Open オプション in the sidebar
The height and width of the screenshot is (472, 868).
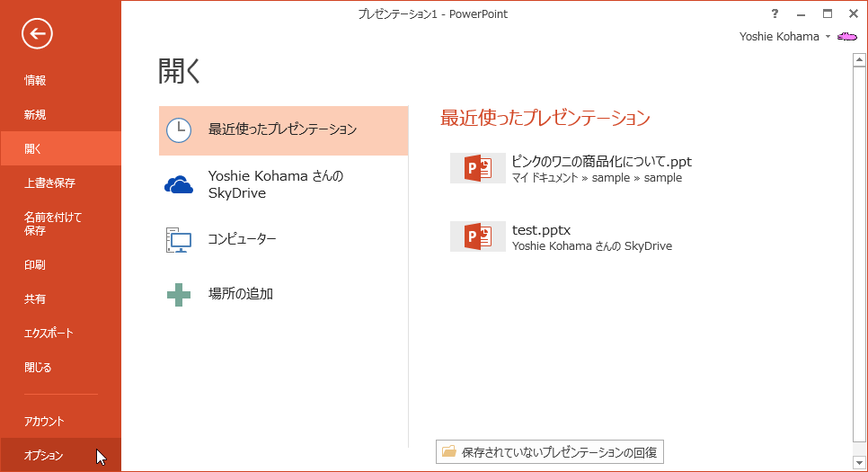point(60,456)
